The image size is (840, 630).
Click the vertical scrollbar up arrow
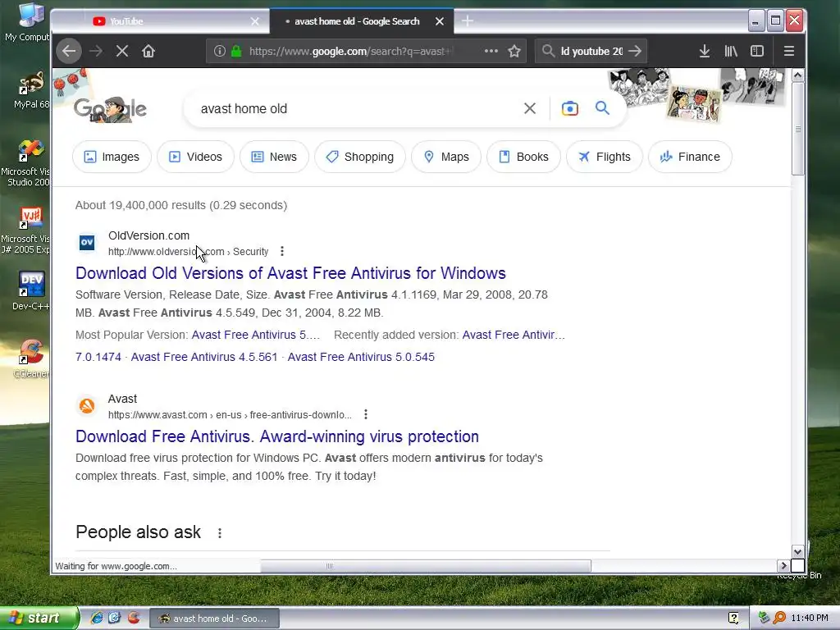click(x=797, y=75)
